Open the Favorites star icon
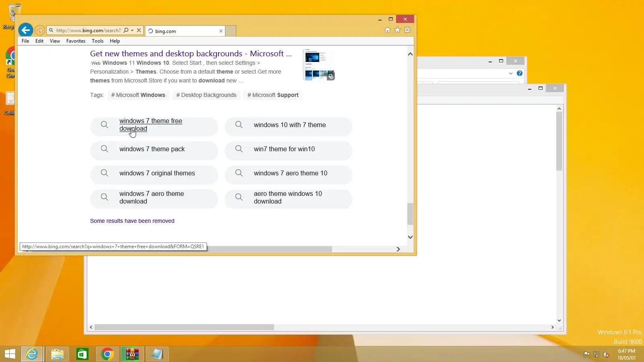 click(x=397, y=30)
